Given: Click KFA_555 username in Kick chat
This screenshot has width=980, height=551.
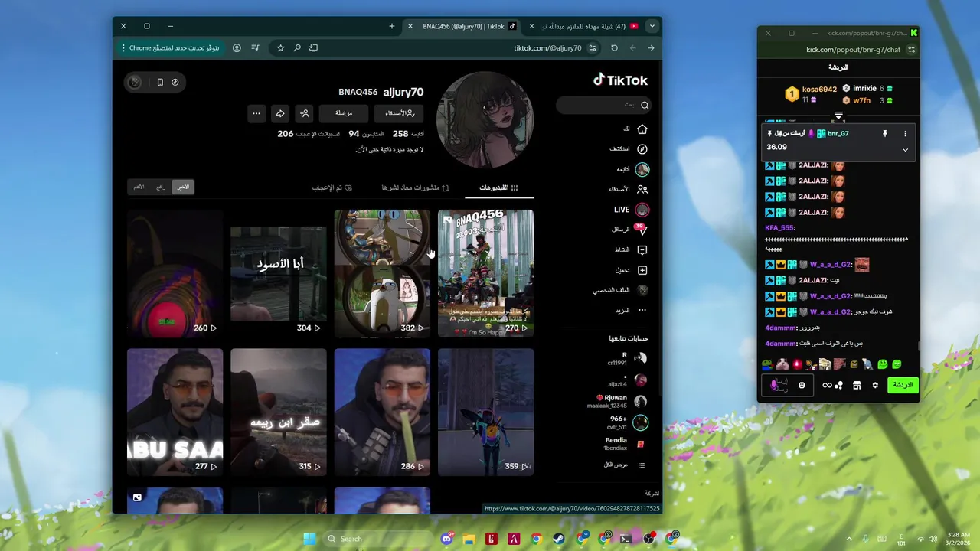Looking at the screenshot, I should tap(779, 227).
